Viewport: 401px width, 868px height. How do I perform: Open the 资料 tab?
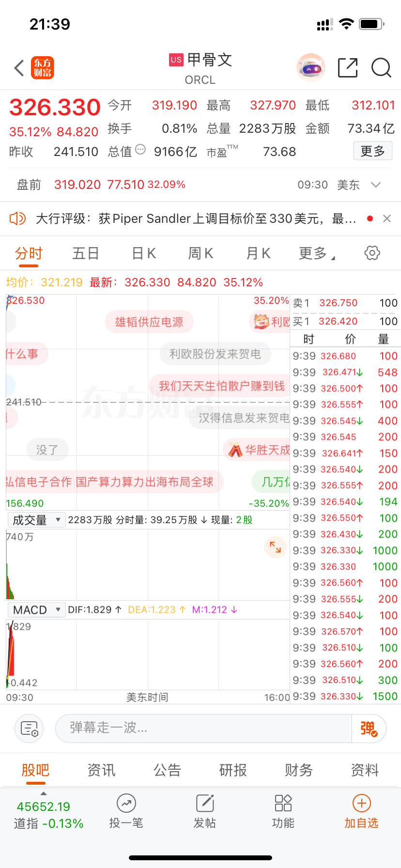pyautogui.click(x=365, y=770)
